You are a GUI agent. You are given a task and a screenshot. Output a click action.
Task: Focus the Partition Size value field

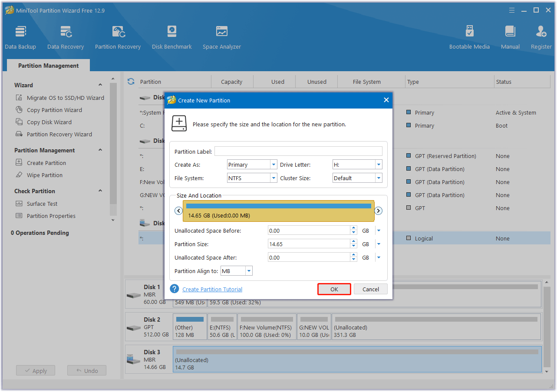click(x=309, y=244)
